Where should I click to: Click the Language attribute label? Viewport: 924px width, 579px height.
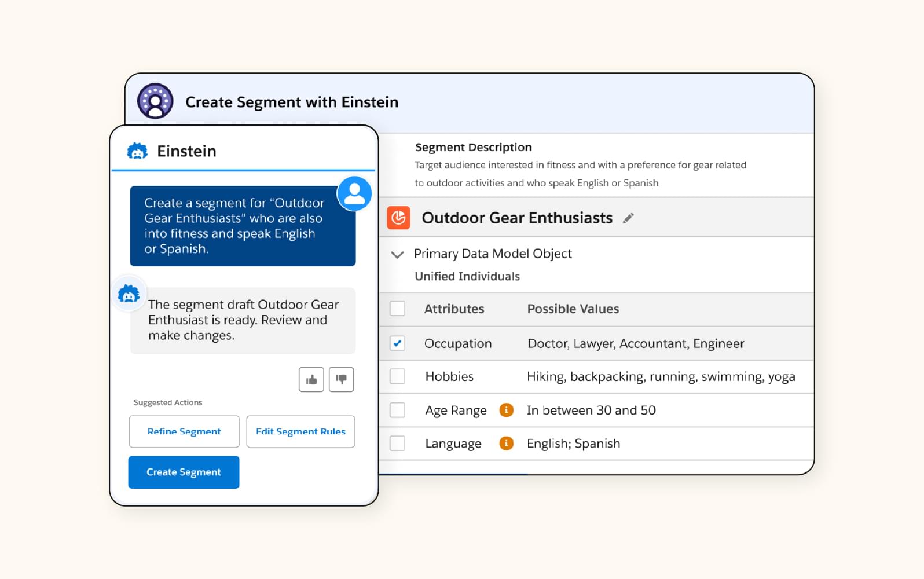coord(453,444)
